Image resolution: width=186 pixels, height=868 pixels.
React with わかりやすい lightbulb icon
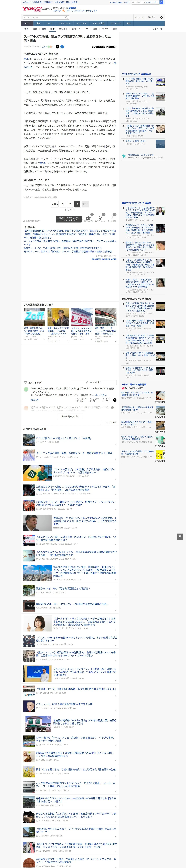[x=100, y=218]
